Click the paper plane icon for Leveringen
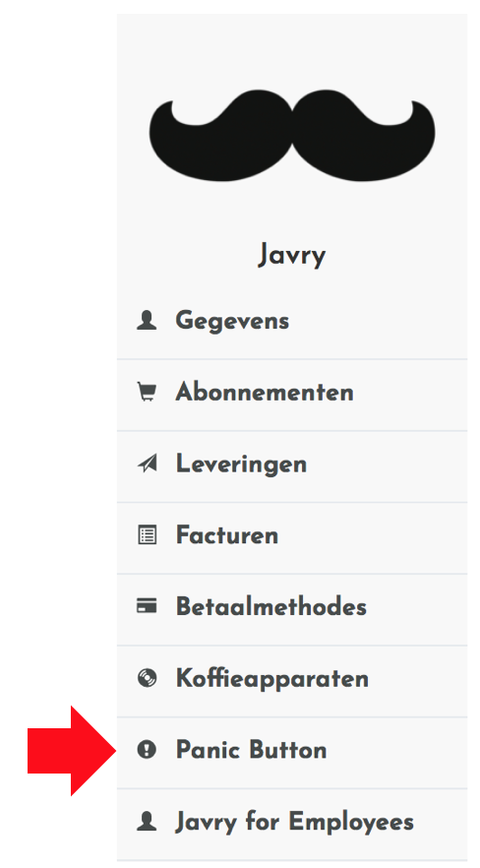The width and height of the screenshot is (480, 868). tap(147, 464)
